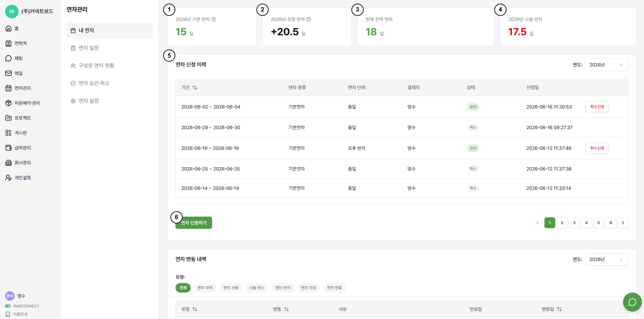Go to next page of request history

pos(623,223)
